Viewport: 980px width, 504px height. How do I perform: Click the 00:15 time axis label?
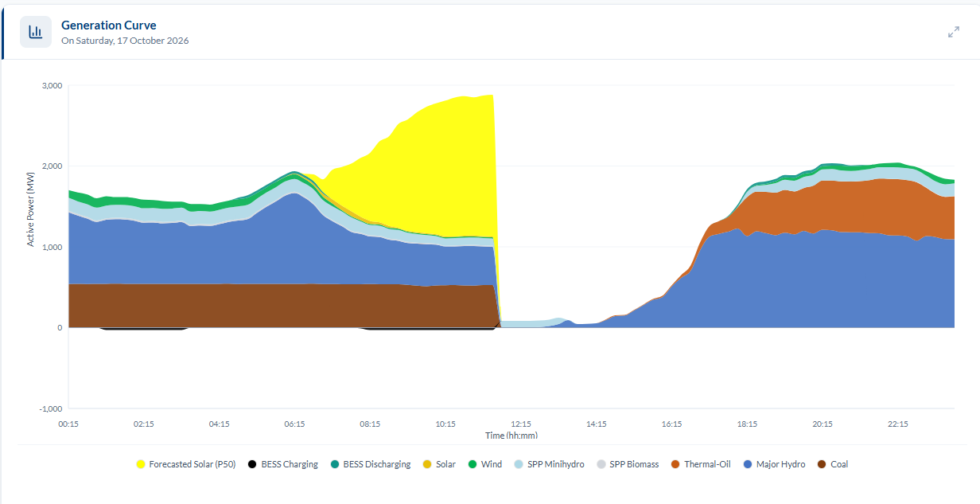[68, 424]
